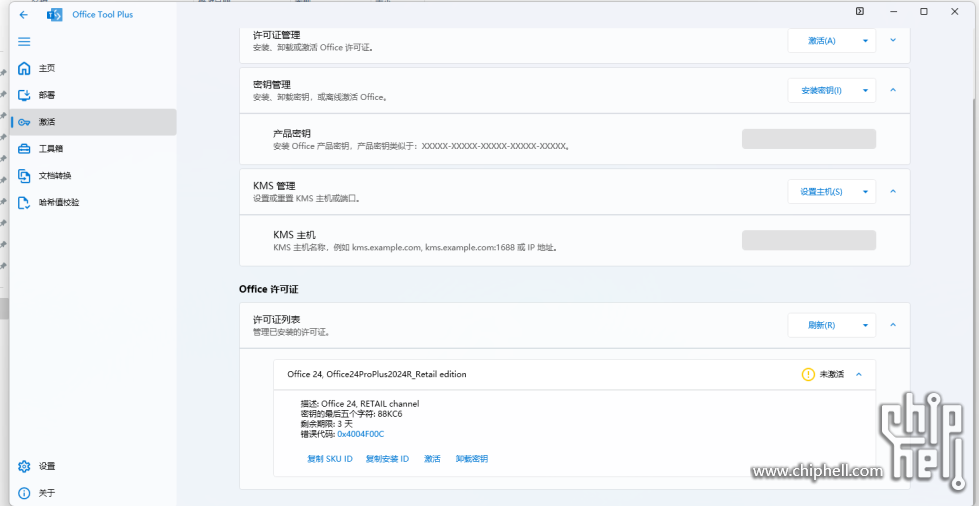Click the command box icon in title bar
This screenshot has width=979, height=506.
[x=860, y=11]
